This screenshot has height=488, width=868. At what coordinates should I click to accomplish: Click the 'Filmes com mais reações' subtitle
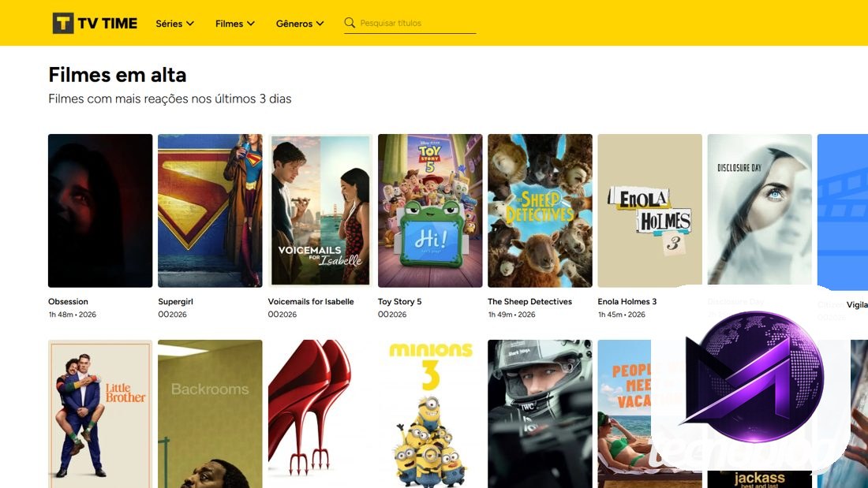170,99
